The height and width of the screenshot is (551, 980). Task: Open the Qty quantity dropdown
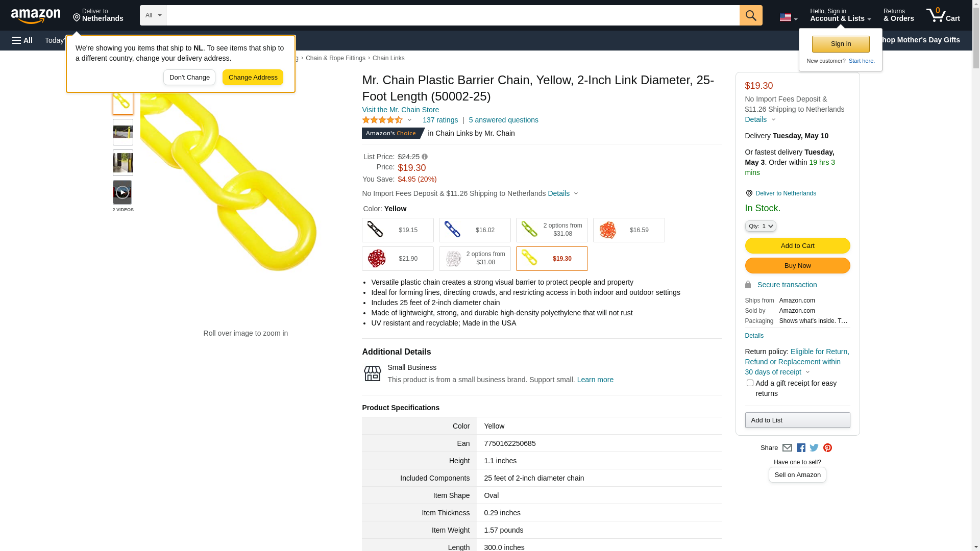point(760,226)
